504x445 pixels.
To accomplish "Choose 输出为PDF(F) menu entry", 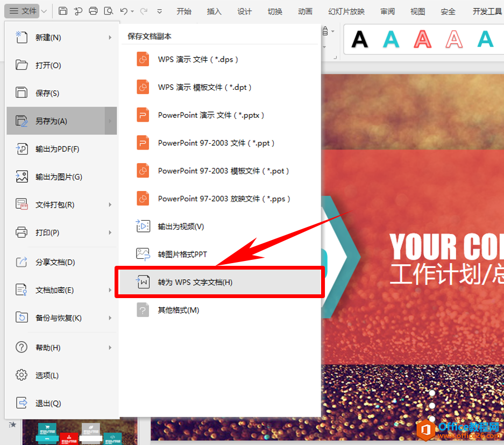I will pos(62,149).
